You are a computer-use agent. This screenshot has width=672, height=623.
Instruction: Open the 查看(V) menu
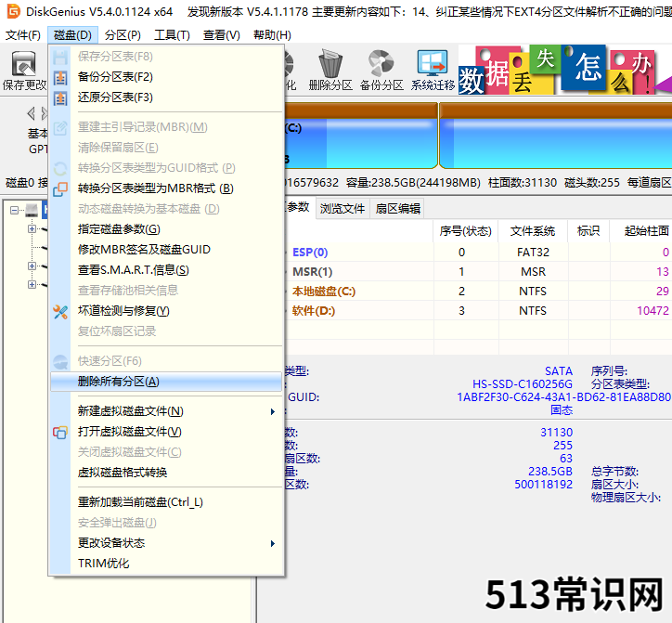[222, 35]
